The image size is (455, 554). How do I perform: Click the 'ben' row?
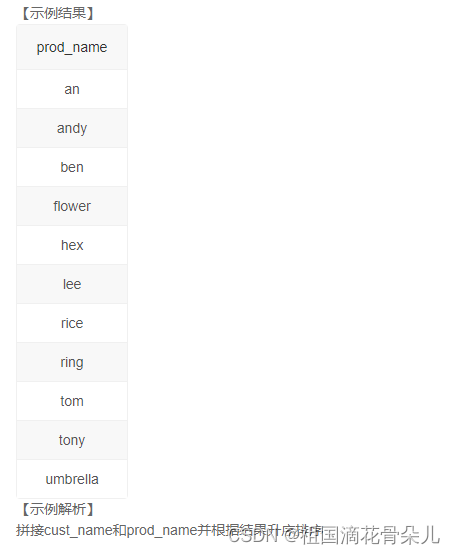point(72,167)
